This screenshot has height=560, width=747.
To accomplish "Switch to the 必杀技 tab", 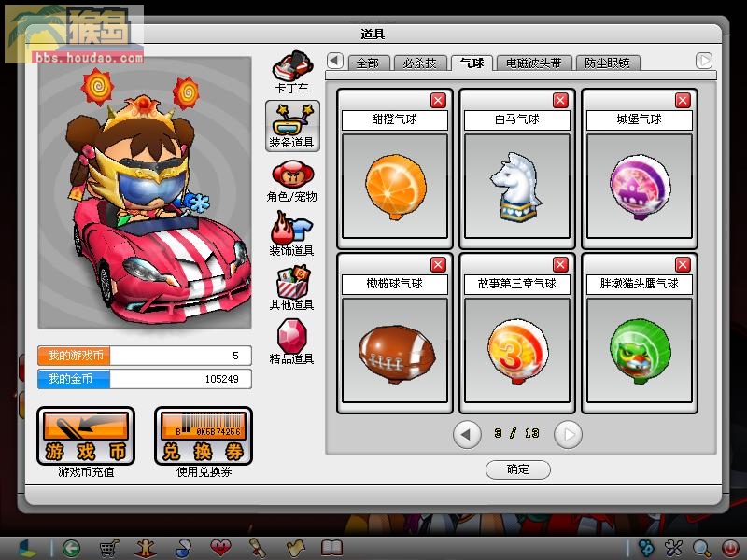I will [419, 63].
